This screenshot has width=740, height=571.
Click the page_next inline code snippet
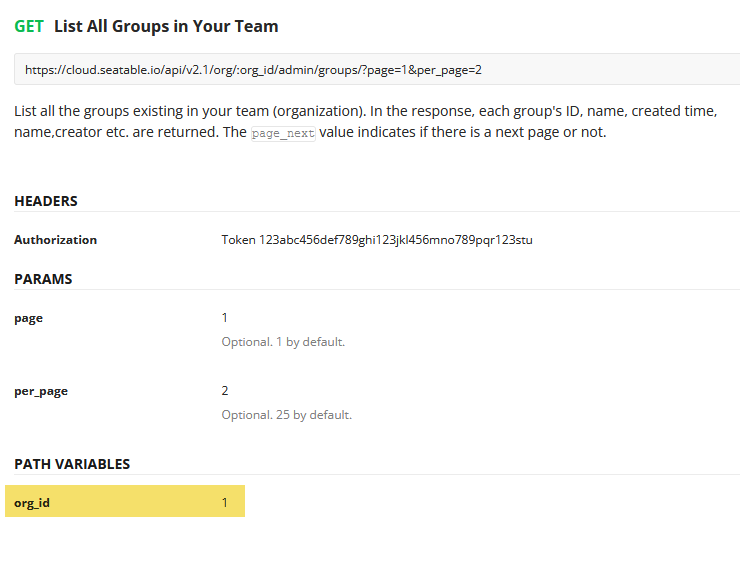(x=282, y=133)
